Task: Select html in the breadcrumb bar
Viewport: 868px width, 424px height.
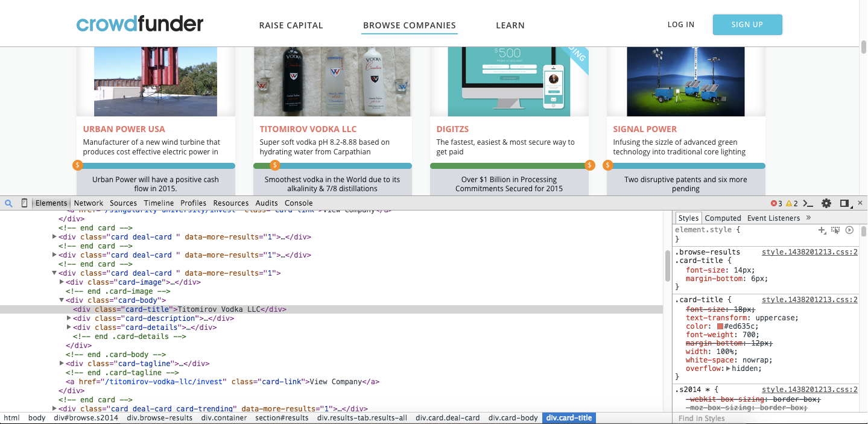Action: coord(11,417)
